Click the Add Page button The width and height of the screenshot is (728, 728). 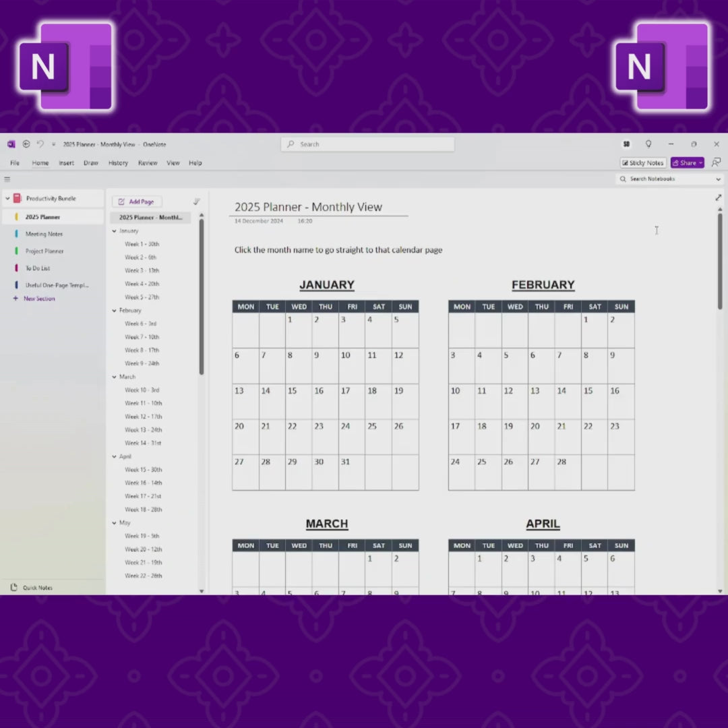[x=137, y=201]
